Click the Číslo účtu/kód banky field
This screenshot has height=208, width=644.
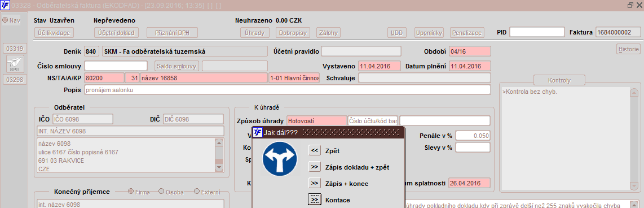pos(373,121)
